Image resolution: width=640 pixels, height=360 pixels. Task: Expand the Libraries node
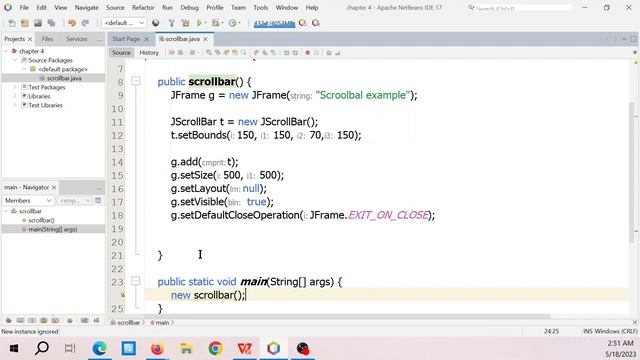pyautogui.click(x=15, y=96)
